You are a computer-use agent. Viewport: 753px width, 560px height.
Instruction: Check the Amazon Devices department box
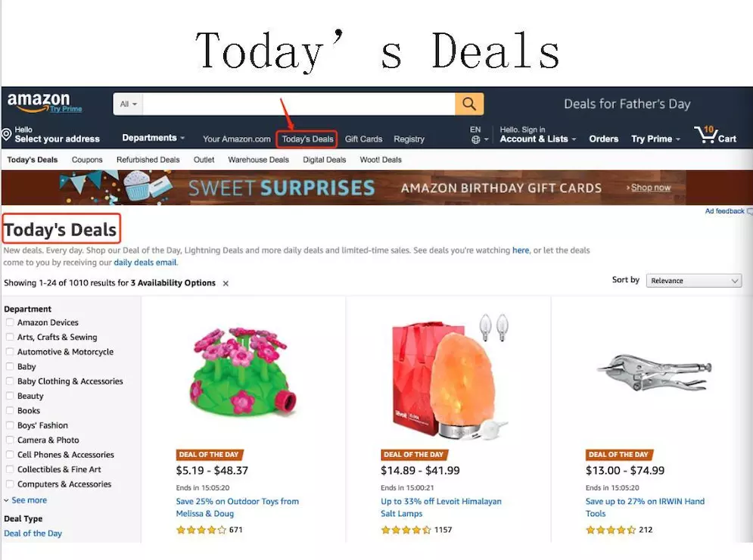[10, 322]
